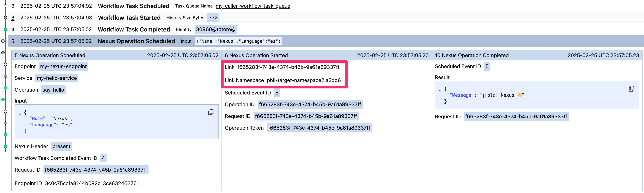Image resolution: width=644 pixels, height=193 pixels.
Task: Click event number 3 in the history list
Action: coord(13,17)
